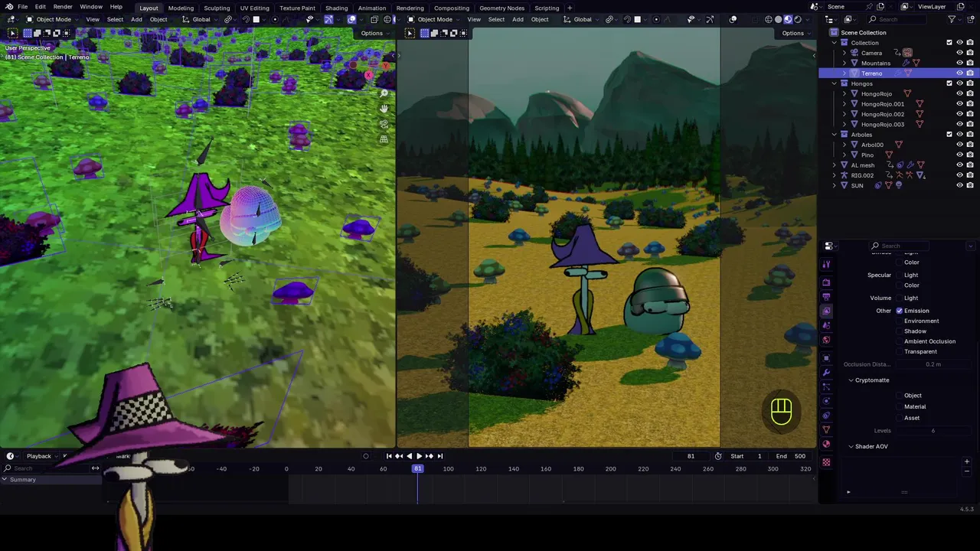Open the File menu
The width and height of the screenshot is (980, 551).
click(23, 7)
